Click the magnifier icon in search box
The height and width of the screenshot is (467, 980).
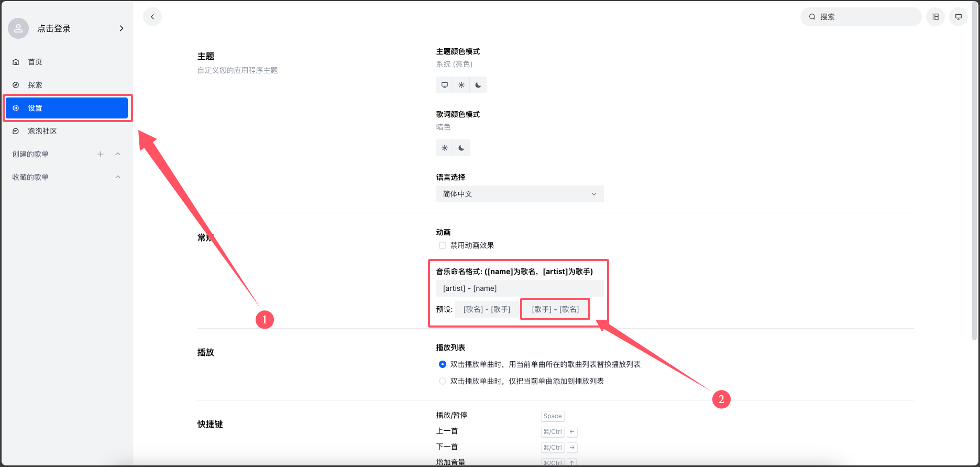coord(812,17)
